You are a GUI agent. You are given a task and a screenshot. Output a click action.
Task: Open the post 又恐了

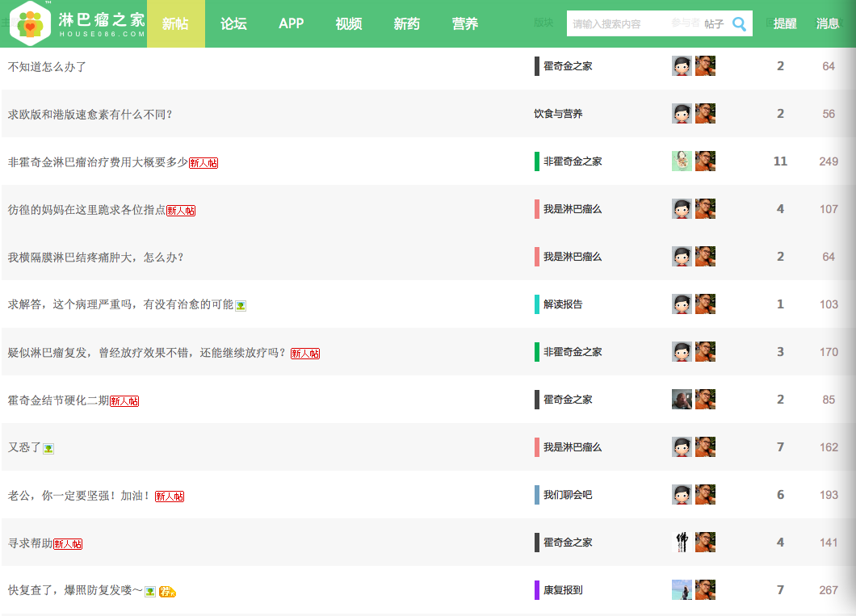point(24,447)
